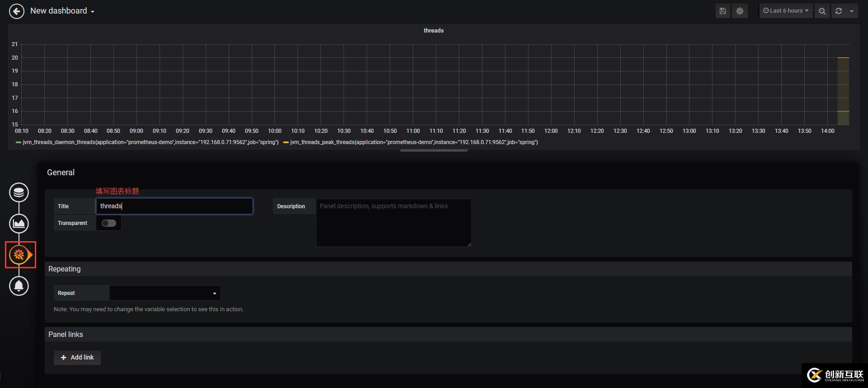This screenshot has width=868, height=388.
Task: Refresh the dashboard icon
Action: click(x=839, y=11)
